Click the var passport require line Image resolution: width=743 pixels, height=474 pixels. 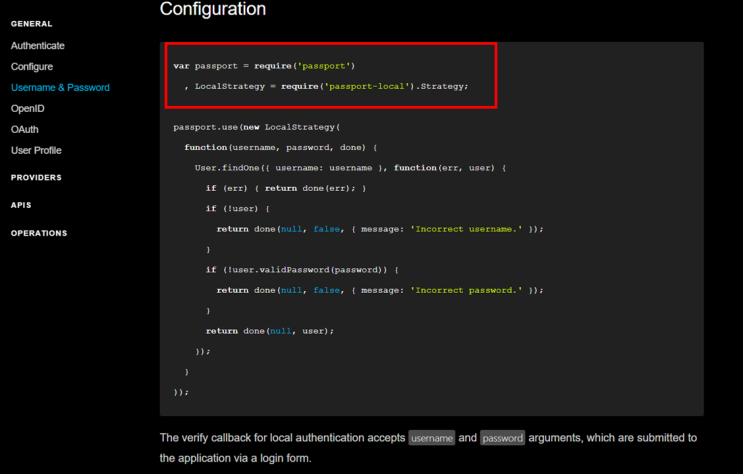[264, 66]
